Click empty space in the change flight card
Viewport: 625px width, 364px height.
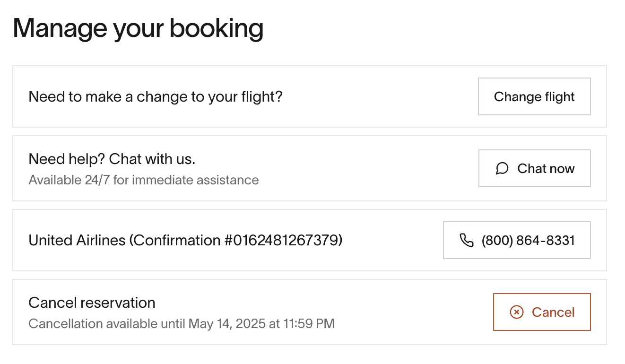378,96
